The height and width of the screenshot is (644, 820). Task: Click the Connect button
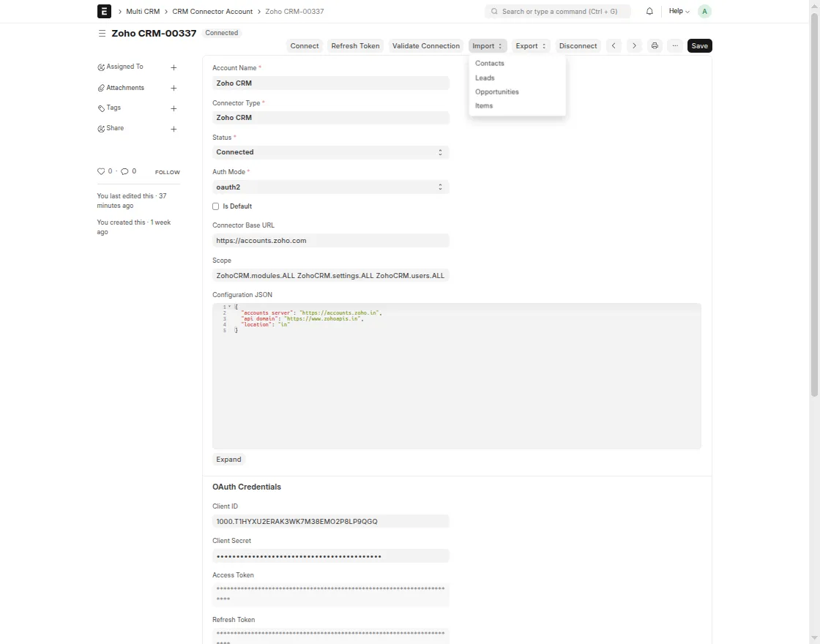point(305,45)
